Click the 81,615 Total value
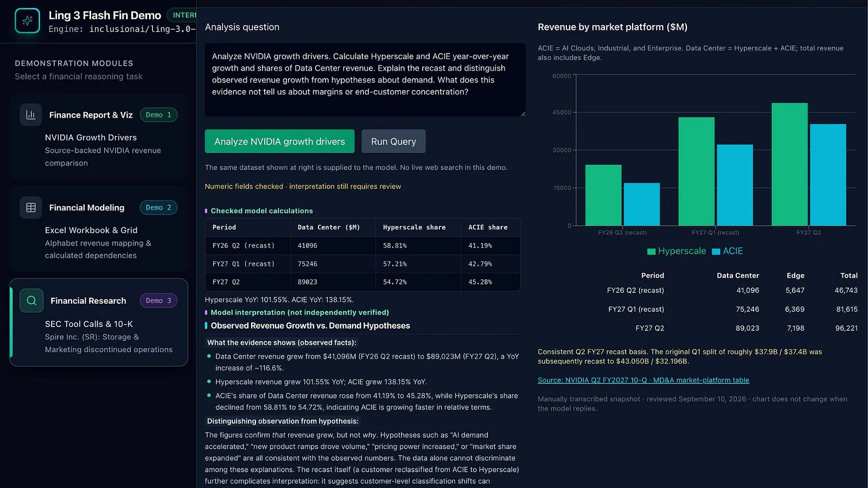The image size is (868, 488). click(847, 310)
